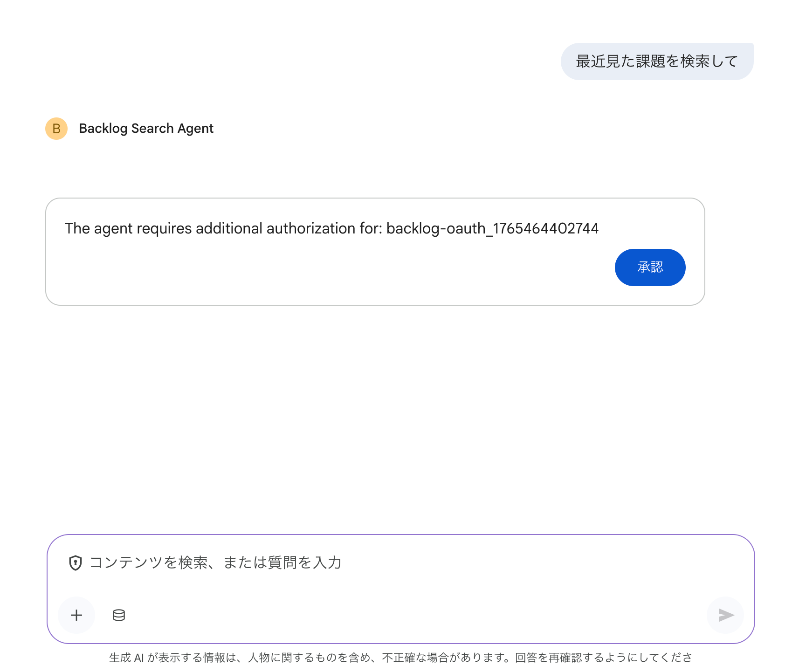This screenshot has width=799, height=672.
Task: Click the shield privacy icon in prompt box
Action: point(76,563)
